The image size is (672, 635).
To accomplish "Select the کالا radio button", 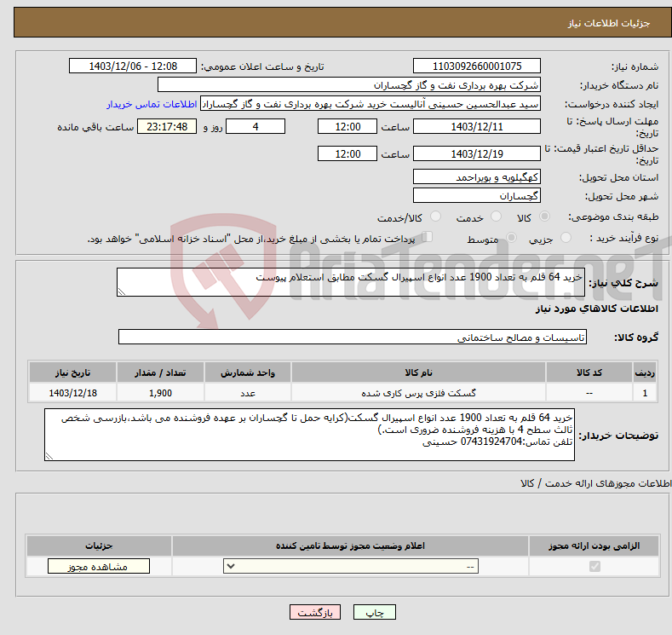I will coord(545,217).
